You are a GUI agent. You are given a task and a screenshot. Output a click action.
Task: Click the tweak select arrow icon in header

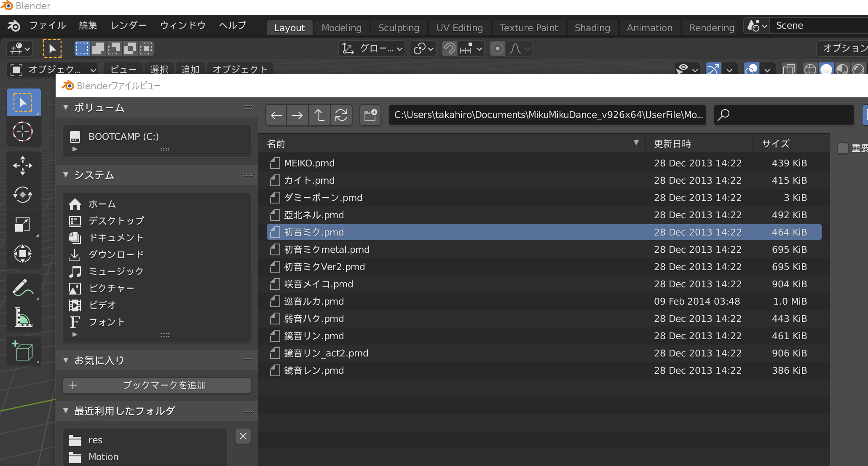pyautogui.click(x=52, y=48)
